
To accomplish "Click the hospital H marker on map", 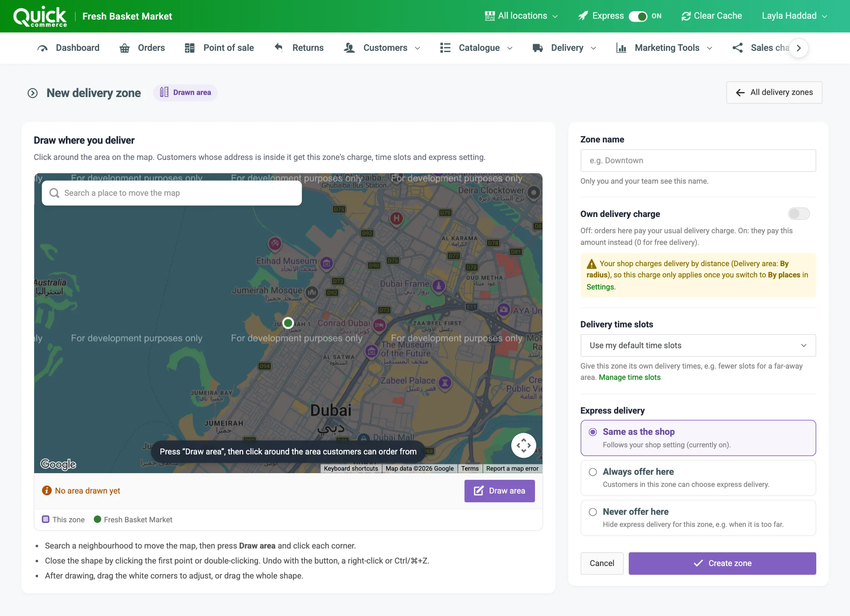I will tap(396, 218).
